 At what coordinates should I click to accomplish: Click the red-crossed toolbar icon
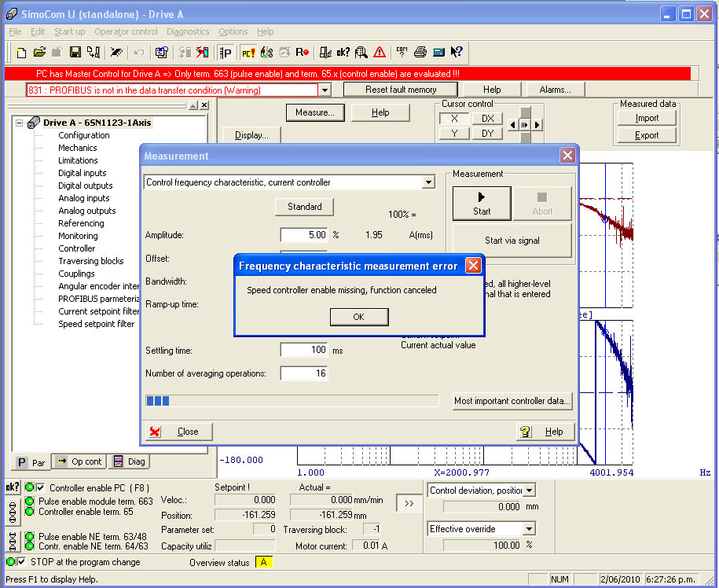point(202,53)
